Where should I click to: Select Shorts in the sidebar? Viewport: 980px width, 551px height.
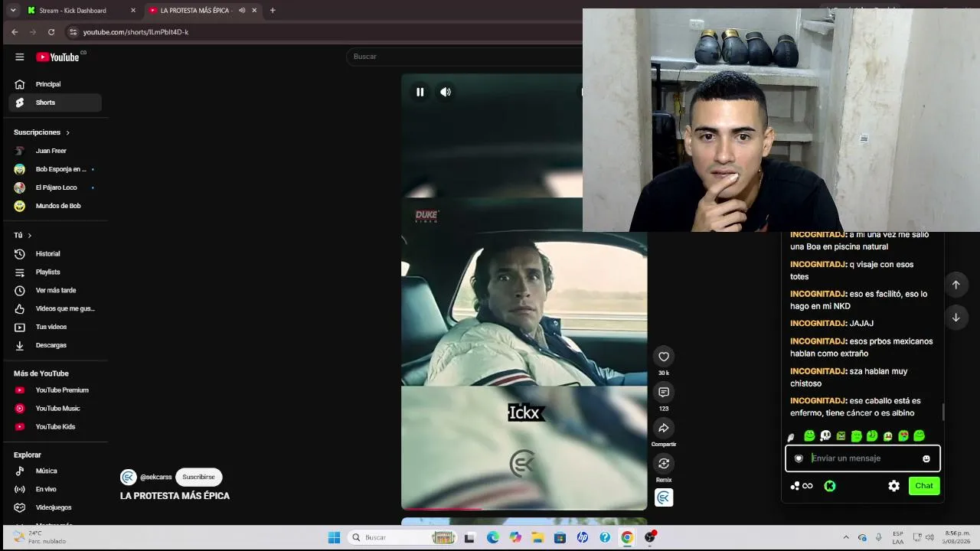[x=55, y=103]
